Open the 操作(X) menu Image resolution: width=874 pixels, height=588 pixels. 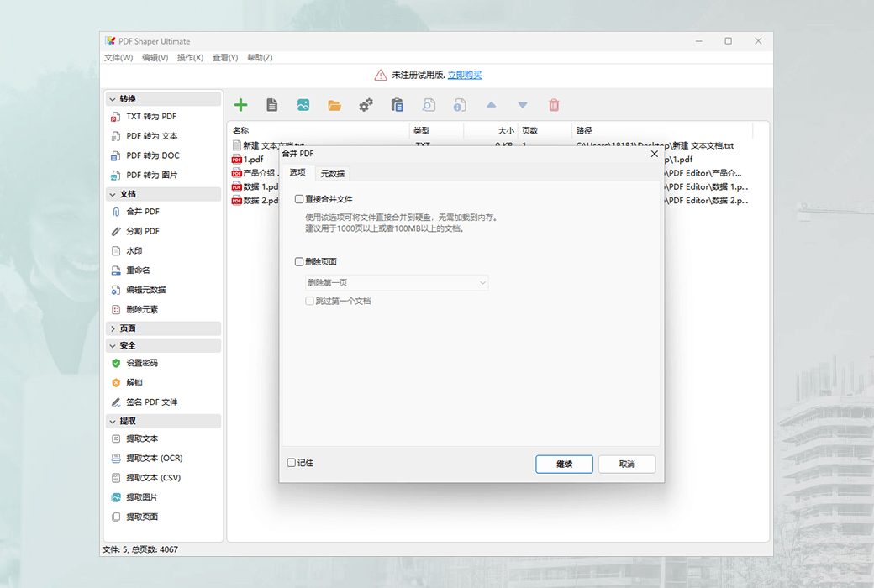pyautogui.click(x=189, y=57)
